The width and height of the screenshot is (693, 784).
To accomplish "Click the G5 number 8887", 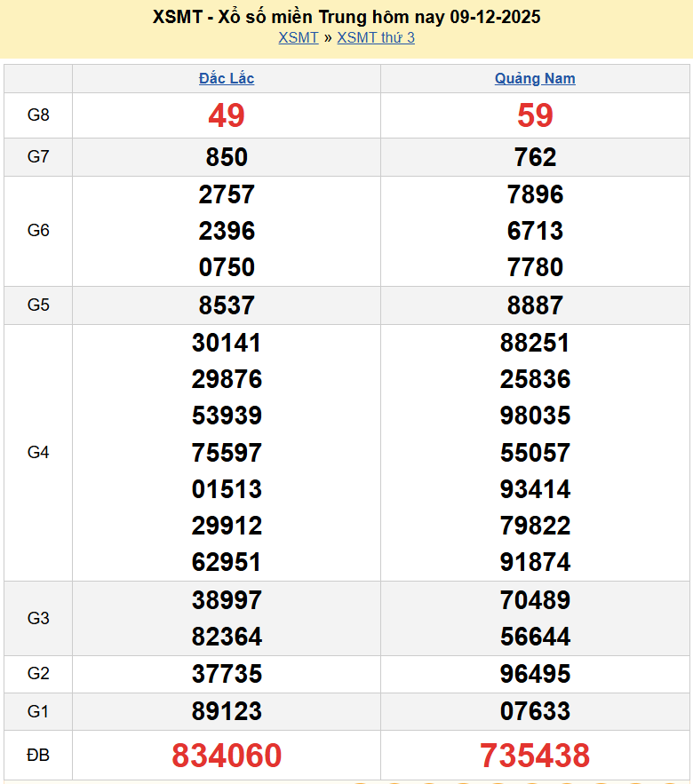I will 535,305.
